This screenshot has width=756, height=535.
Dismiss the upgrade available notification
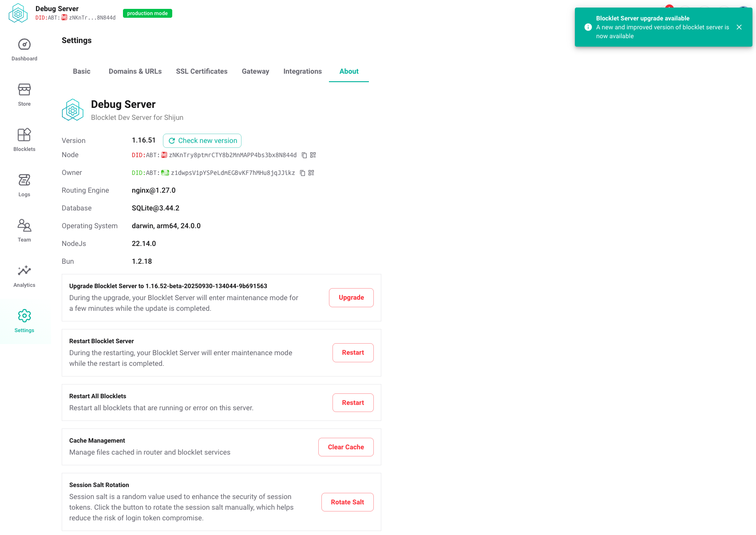pyautogui.click(x=739, y=27)
